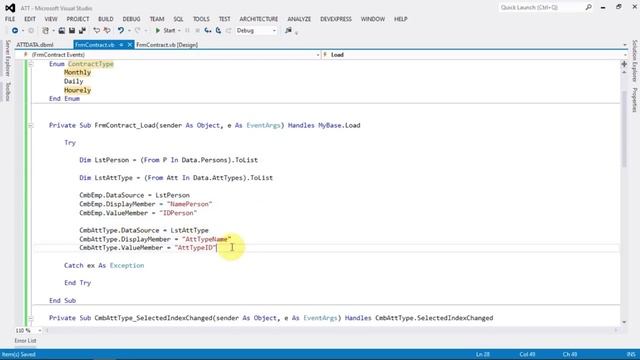Open the HELP menu
Image resolution: width=640 pixels, height=360 pixels.
(400, 19)
